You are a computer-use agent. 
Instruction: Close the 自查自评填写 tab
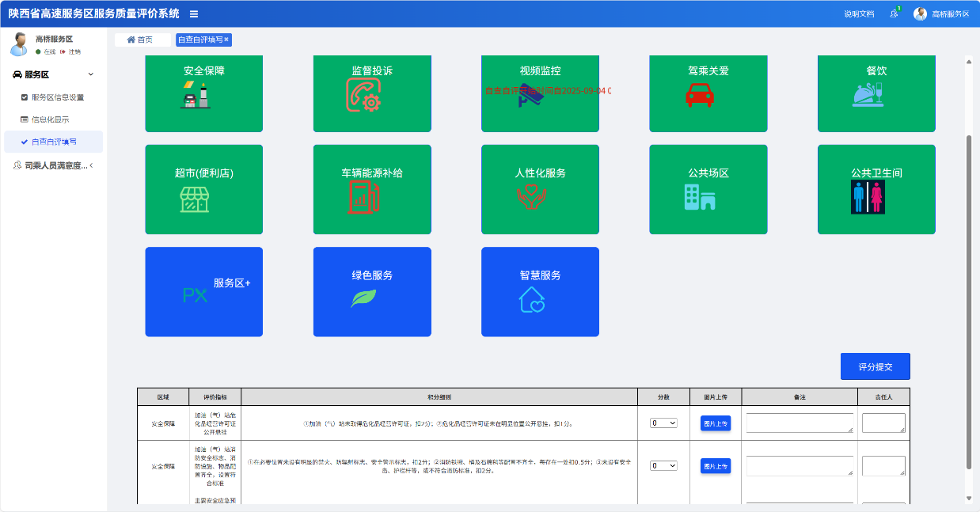point(226,40)
